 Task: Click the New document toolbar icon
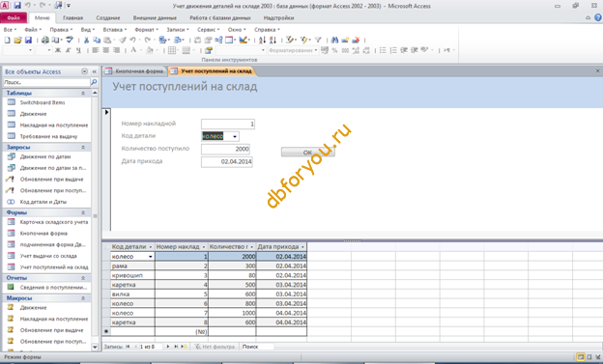click(8, 40)
